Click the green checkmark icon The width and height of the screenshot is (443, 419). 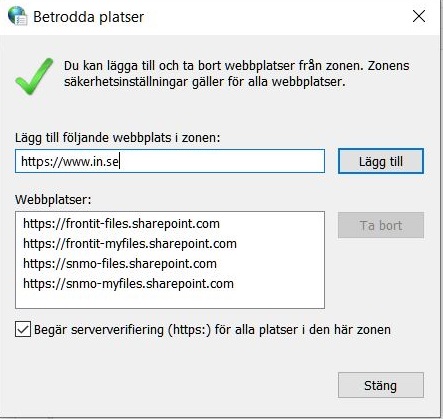tap(34, 76)
